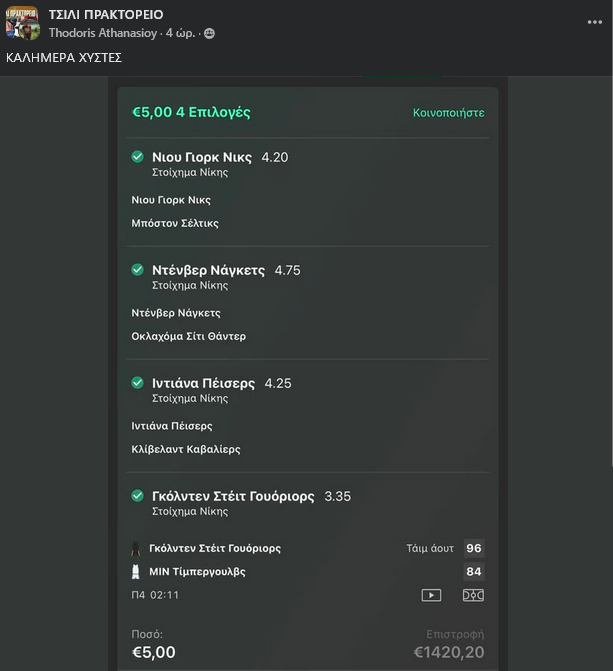Click the €1420,20 return amount
Image resolution: width=613 pixels, height=671 pixels.
[449, 652]
